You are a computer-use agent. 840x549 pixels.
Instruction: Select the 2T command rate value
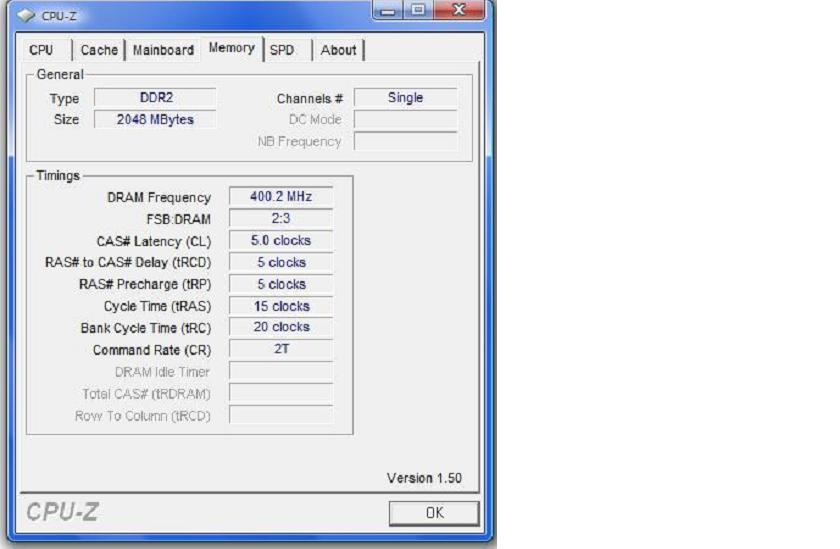pyautogui.click(x=281, y=349)
